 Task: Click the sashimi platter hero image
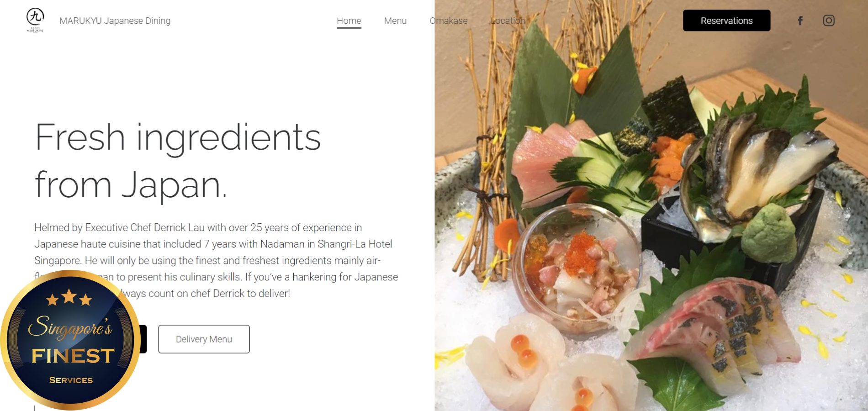pyautogui.click(x=651, y=205)
